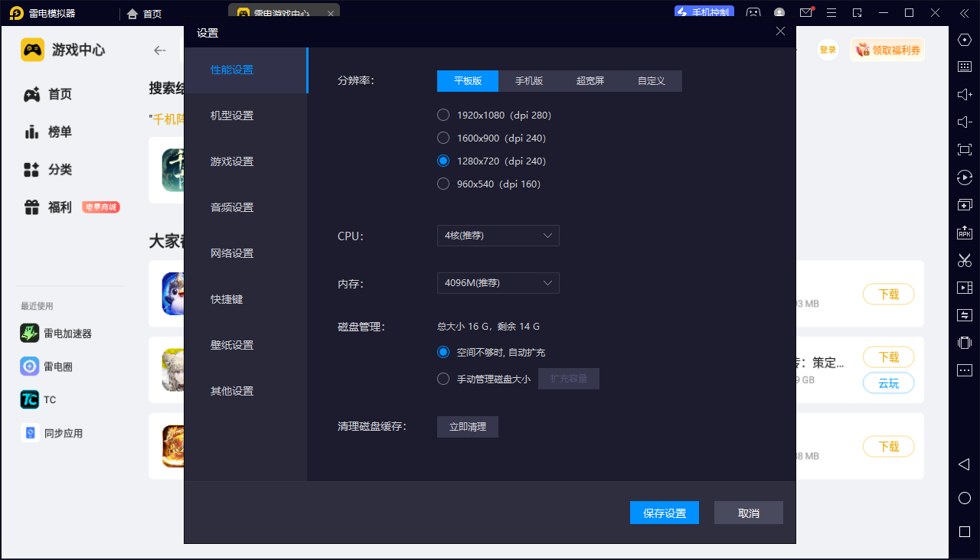980x560 pixels.
Task: Select 1600x900 (dpi 240) resolution
Action: [443, 138]
